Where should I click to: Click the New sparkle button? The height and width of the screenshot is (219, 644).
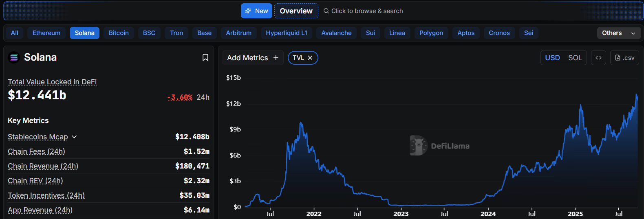pos(256,11)
